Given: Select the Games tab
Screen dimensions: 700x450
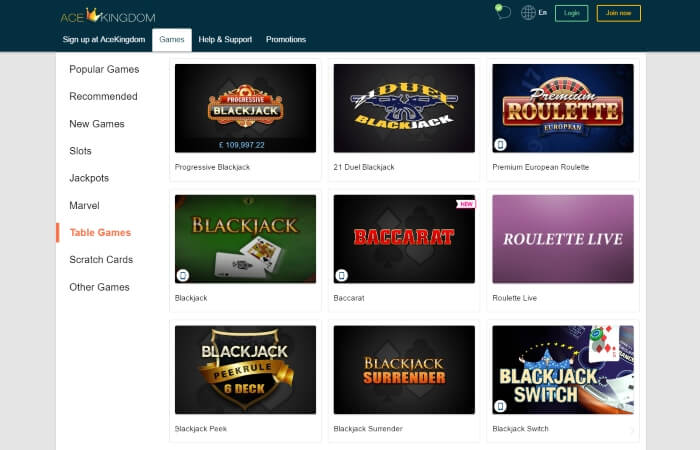Looking at the screenshot, I should 172,39.
